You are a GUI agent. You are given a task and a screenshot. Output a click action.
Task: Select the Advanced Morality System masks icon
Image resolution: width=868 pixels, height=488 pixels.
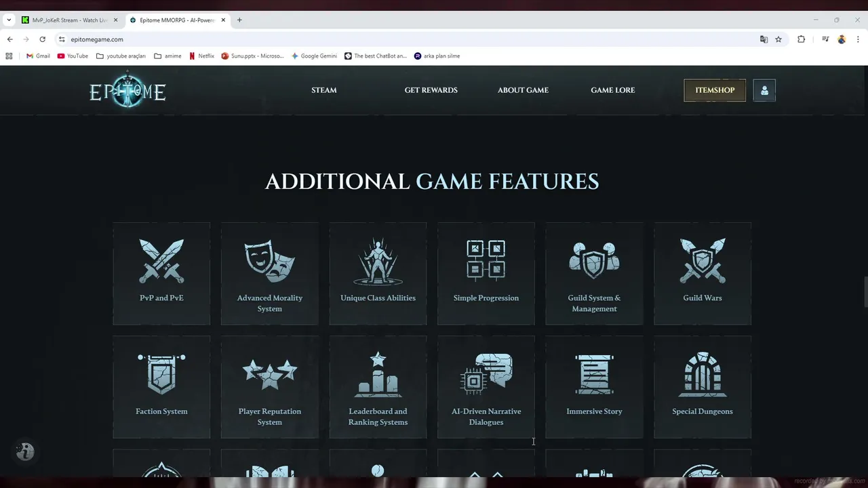coord(269,261)
